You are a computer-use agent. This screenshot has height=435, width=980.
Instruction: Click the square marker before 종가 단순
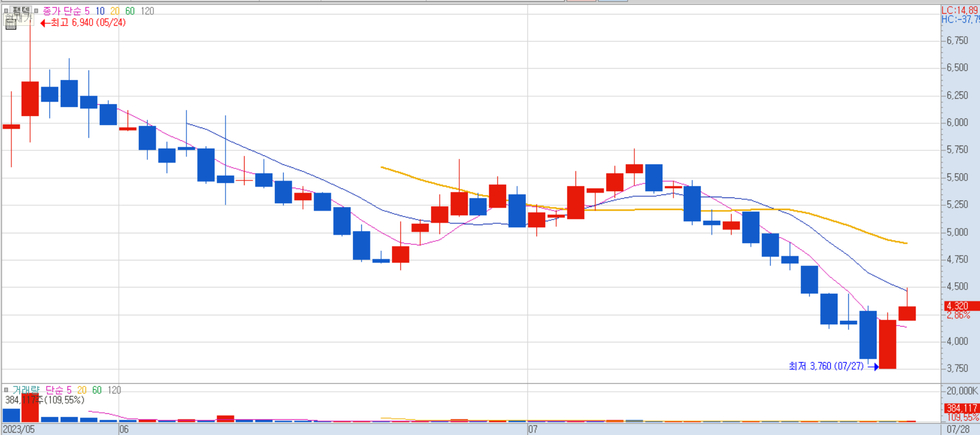[x=36, y=11]
